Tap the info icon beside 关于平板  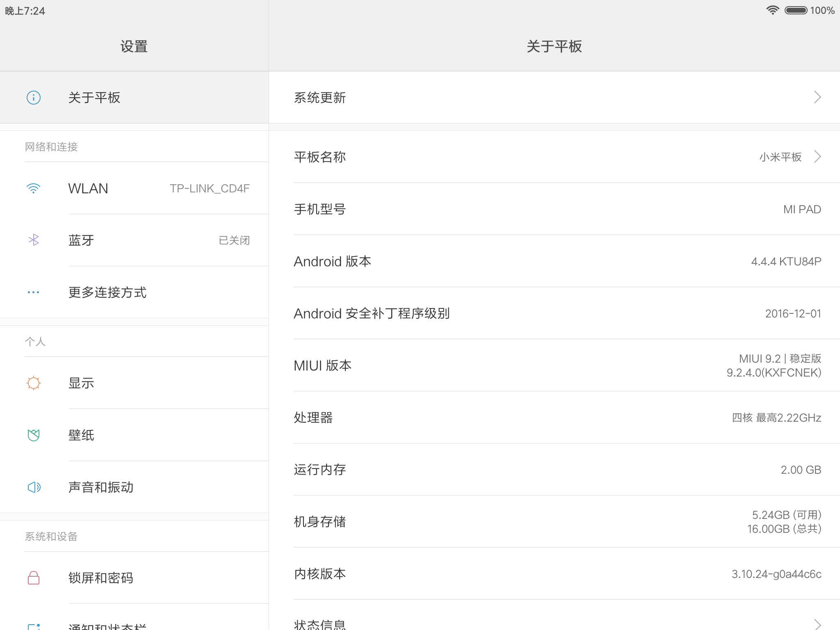(34, 98)
